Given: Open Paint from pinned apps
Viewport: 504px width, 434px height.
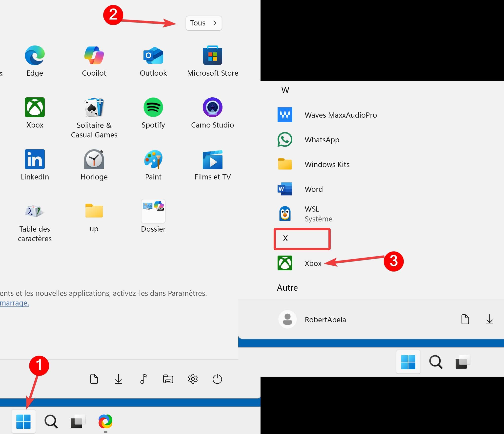Looking at the screenshot, I should (153, 165).
